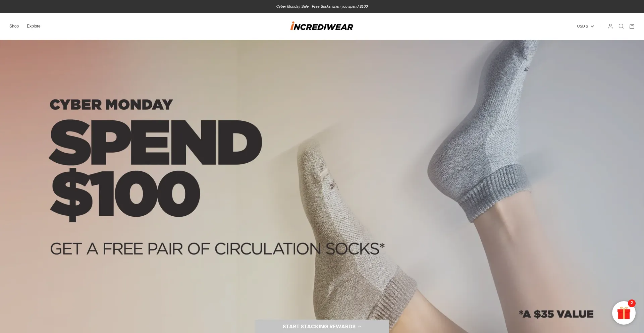Image resolution: width=644 pixels, height=333 pixels.
Task: Click the orange i in the logo
Action: click(292, 26)
